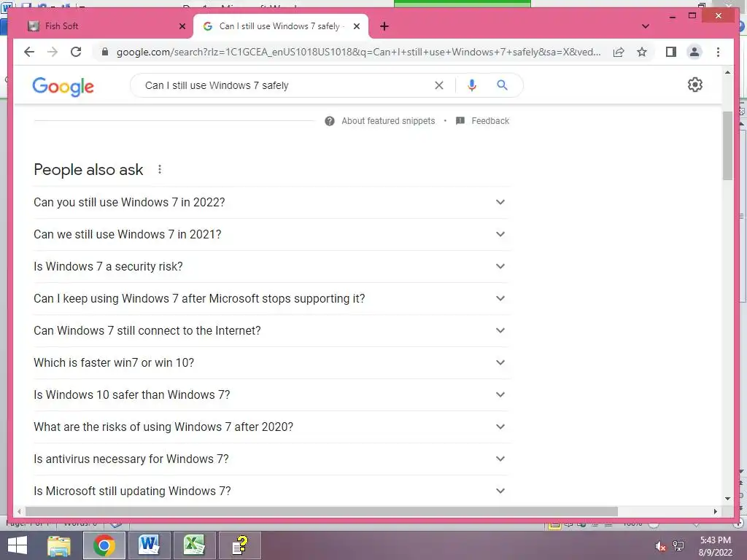Viewport: 747px width, 560px height.
Task: Click the page scroll down arrow
Action: (x=727, y=499)
